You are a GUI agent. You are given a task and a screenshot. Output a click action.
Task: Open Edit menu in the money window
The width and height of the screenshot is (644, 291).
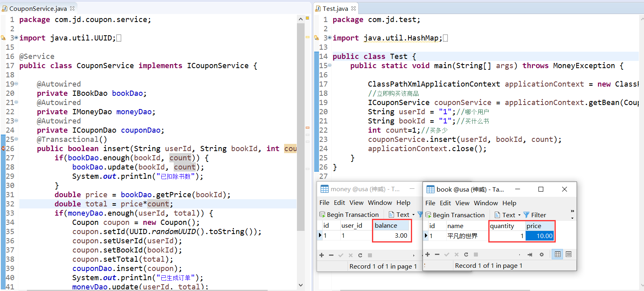339,202
